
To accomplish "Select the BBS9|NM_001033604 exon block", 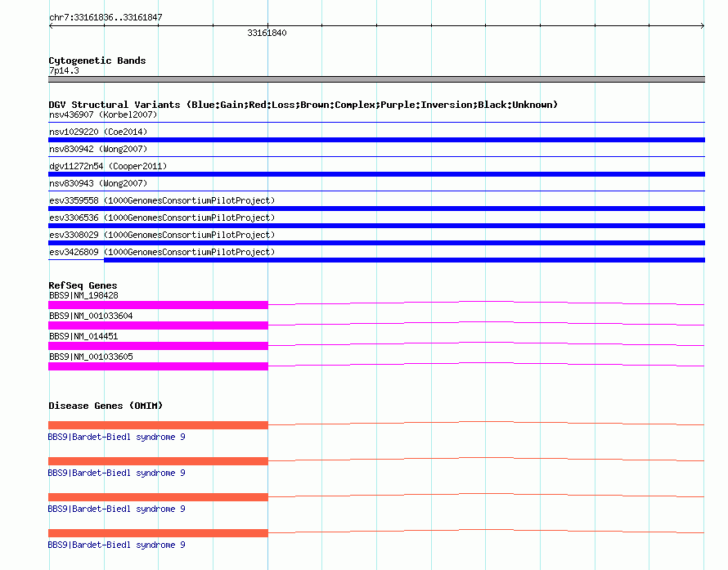I will (x=159, y=325).
